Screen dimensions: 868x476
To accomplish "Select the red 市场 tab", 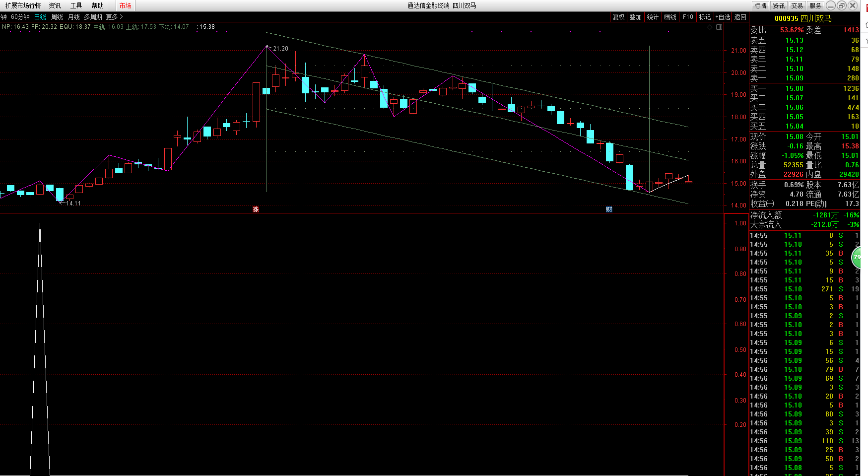I will 125,5.
